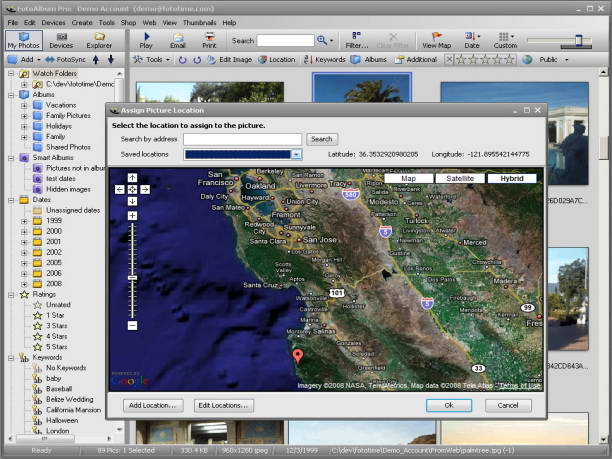Open View Map from the toolbar
This screenshot has height=459, width=612.
click(436, 39)
